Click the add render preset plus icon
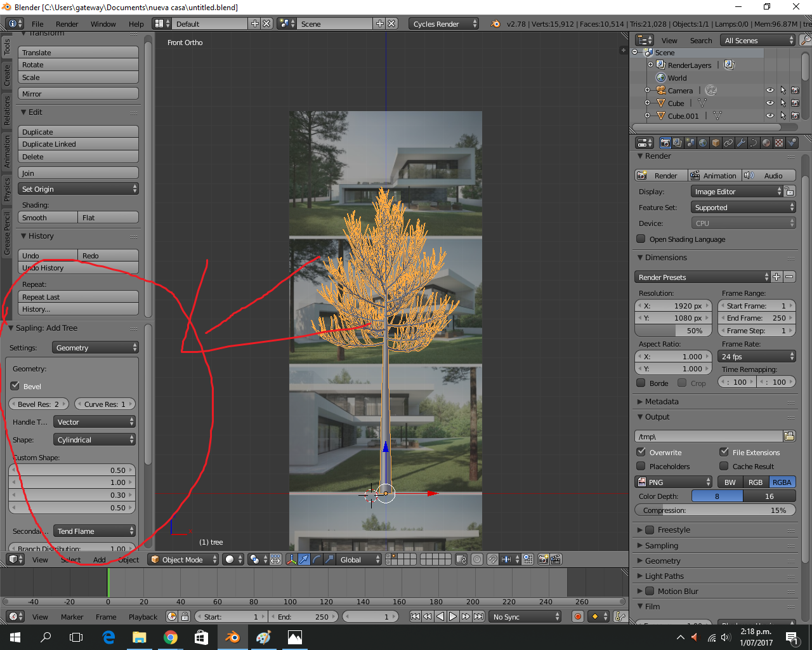 coord(776,277)
